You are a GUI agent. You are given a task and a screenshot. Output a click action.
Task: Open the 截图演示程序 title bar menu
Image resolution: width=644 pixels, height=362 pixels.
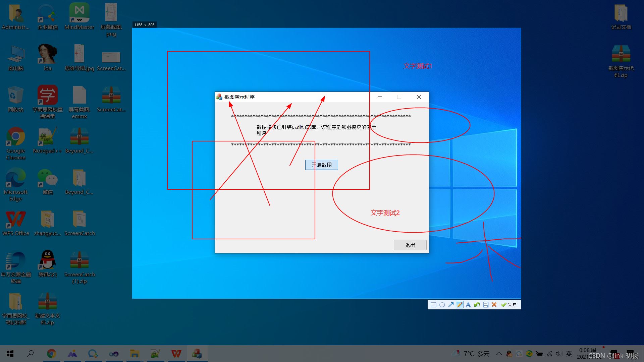pos(219,97)
